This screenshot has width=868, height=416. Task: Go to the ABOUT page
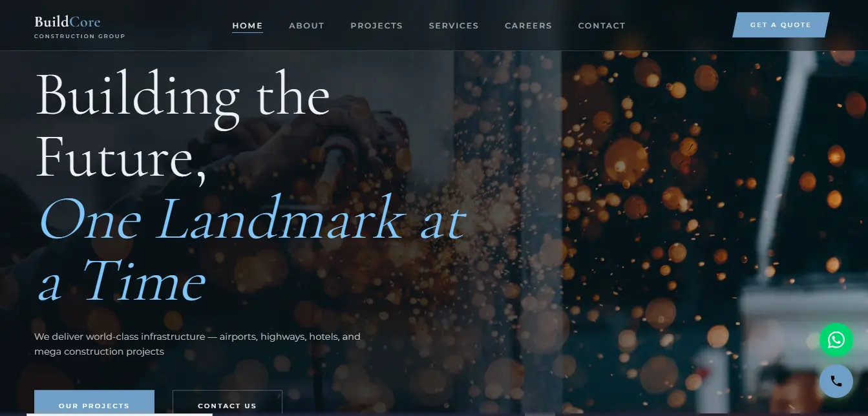coord(306,26)
